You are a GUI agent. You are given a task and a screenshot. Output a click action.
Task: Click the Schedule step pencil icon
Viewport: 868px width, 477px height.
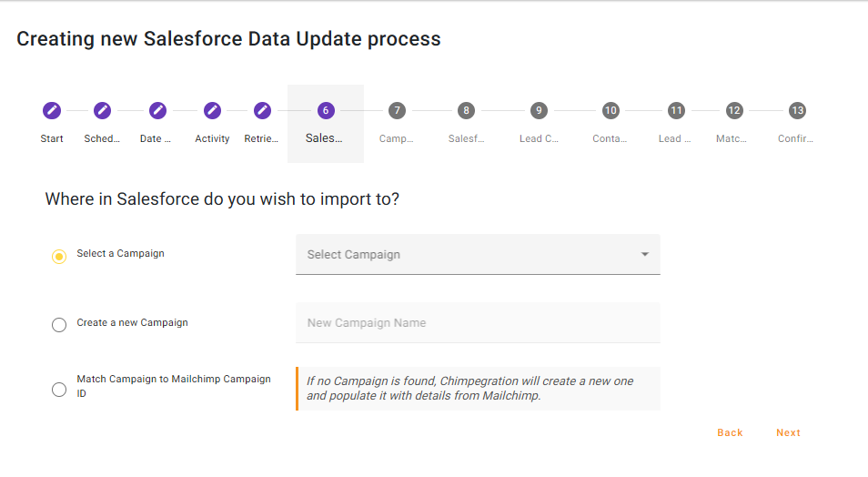102,110
